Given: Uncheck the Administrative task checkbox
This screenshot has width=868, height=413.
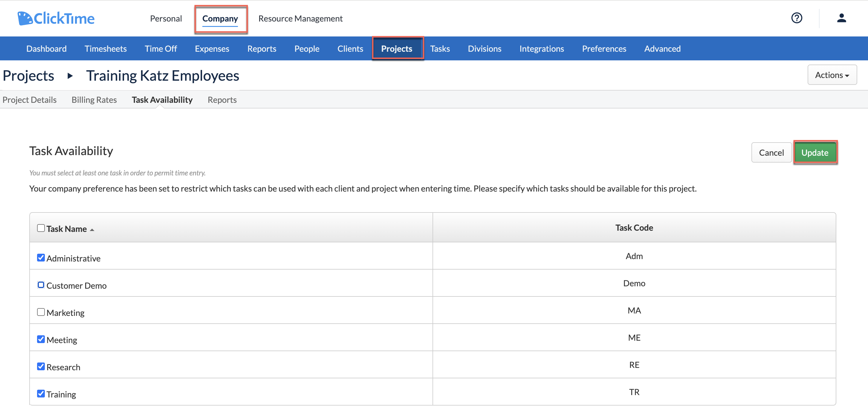Looking at the screenshot, I should click(x=41, y=258).
